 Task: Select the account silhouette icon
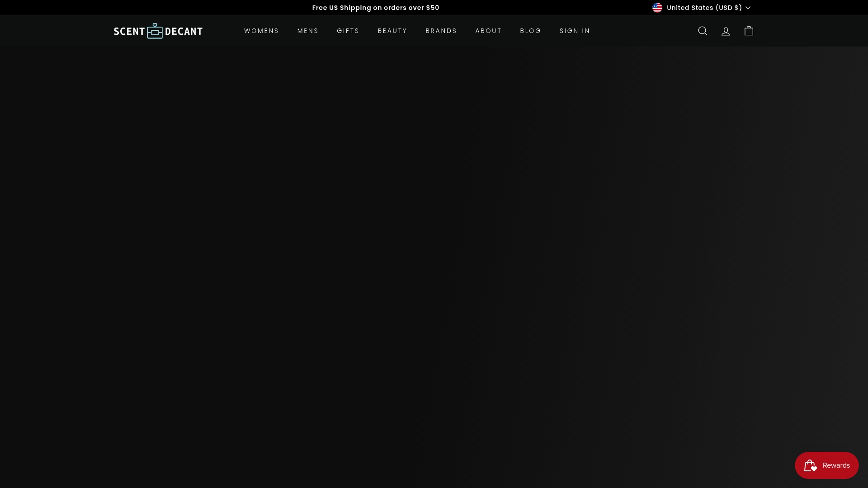pyautogui.click(x=725, y=31)
